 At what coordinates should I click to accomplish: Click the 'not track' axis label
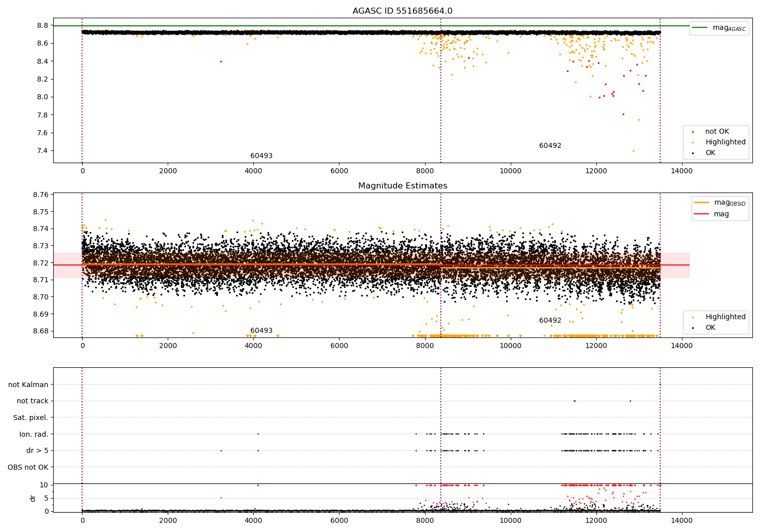pyautogui.click(x=32, y=401)
